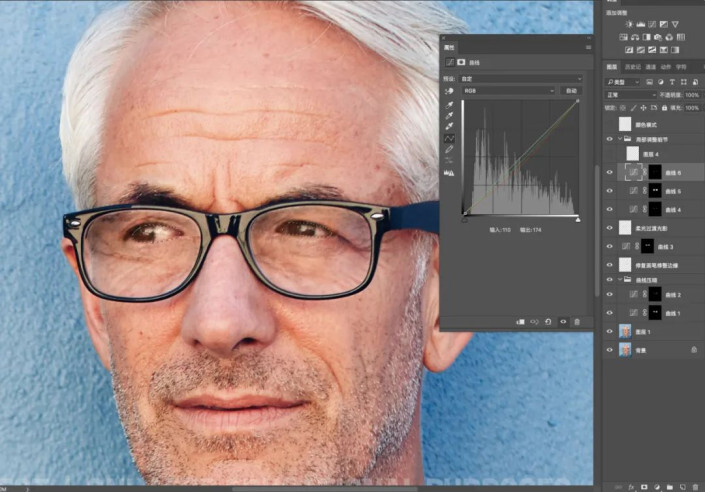Toggle the Properties panel layer visibility eye
705x492 pixels.
(563, 322)
